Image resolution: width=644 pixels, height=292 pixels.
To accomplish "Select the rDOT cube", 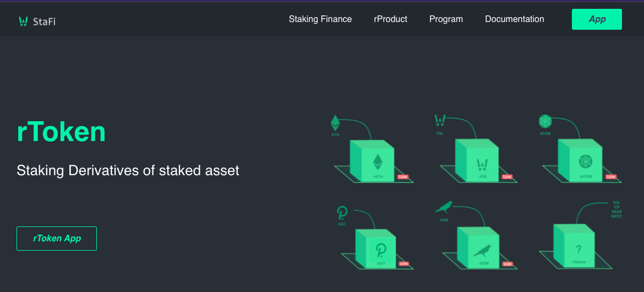I will (x=375, y=248).
